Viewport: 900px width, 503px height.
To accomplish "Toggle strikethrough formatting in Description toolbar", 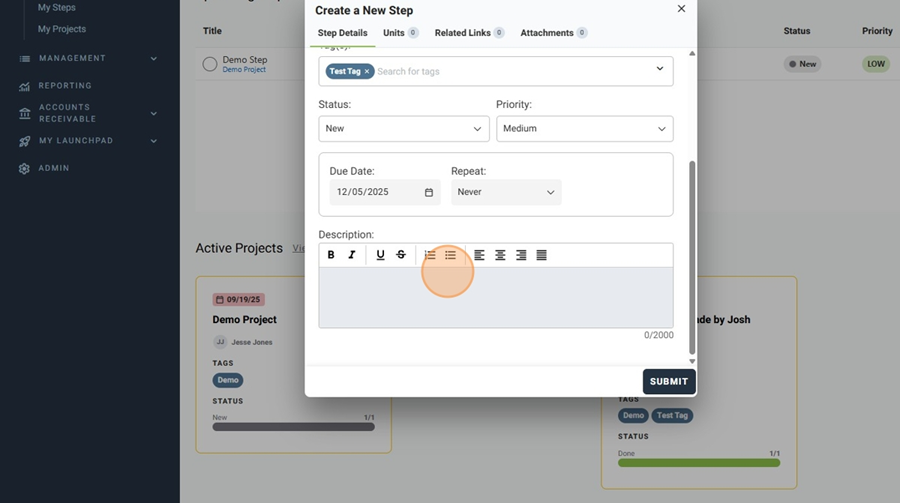I will 401,255.
